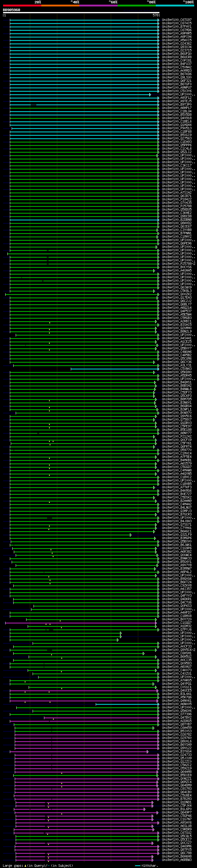Click the cyan ~100% identity legend segment
Viewport: 197px width, 868px height.
click(175, 6)
